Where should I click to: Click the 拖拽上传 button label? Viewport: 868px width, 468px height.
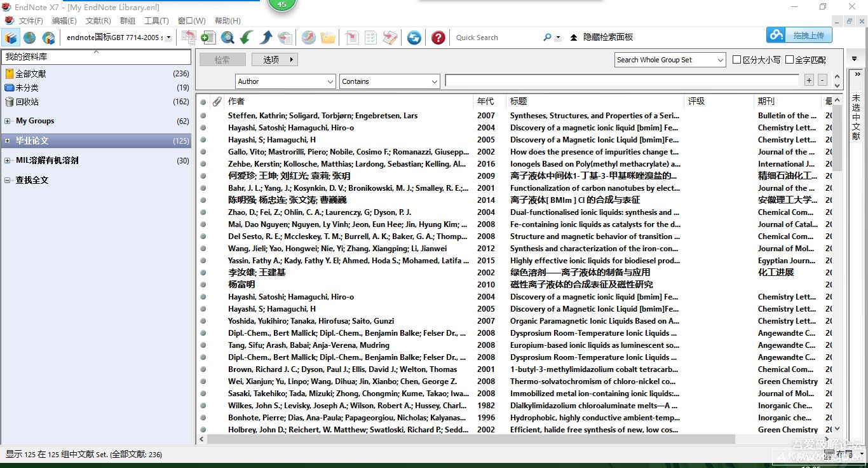coord(808,36)
